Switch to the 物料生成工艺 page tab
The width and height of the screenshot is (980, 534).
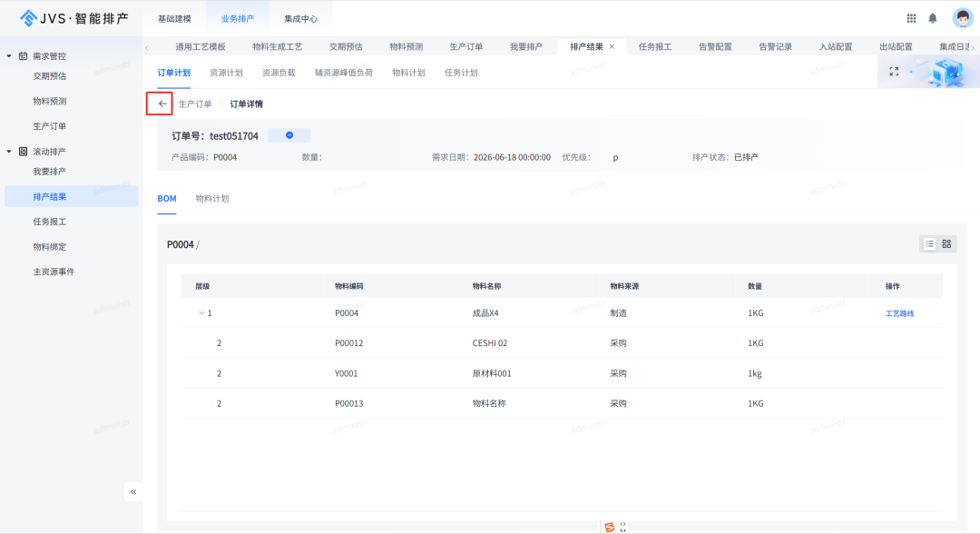[277, 46]
